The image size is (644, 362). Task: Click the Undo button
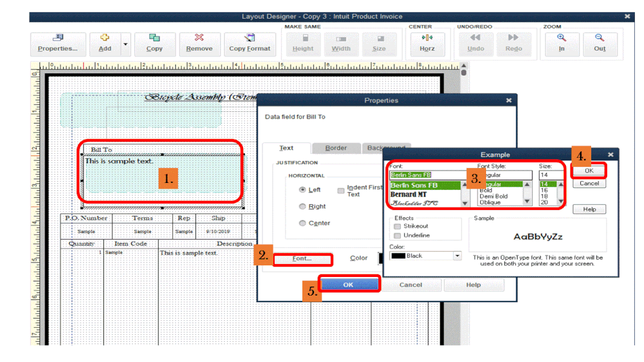[x=476, y=44]
